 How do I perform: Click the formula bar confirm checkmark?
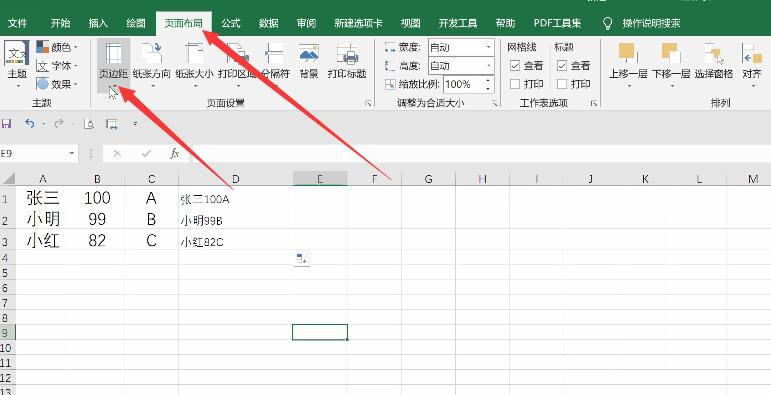(146, 154)
